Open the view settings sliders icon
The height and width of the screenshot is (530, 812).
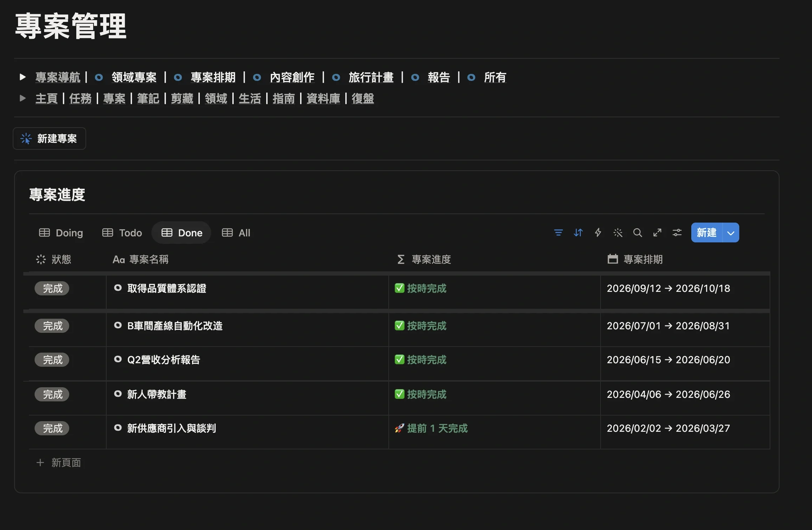point(677,232)
